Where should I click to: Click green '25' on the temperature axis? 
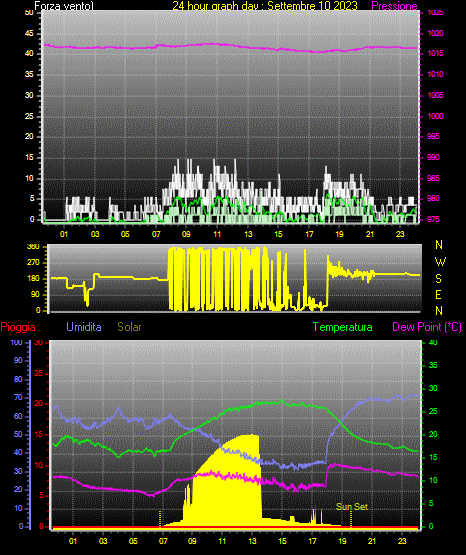pos(433,411)
